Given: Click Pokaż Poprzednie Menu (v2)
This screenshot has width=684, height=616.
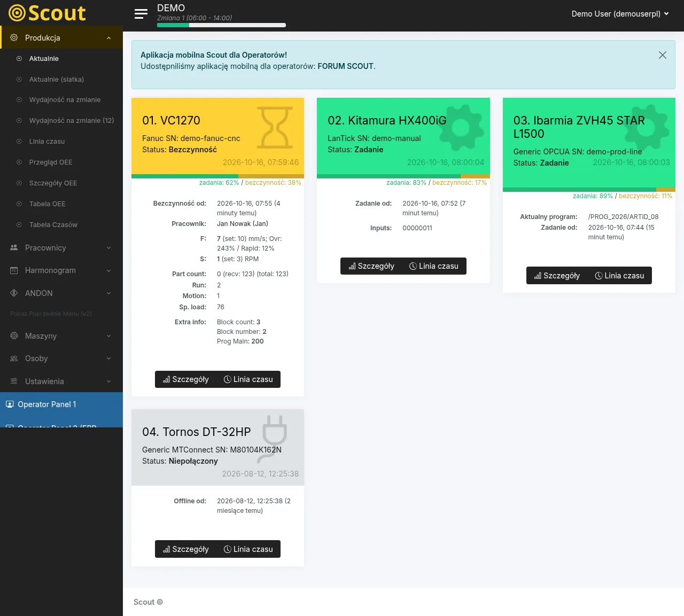Looking at the screenshot, I should [x=51, y=314].
